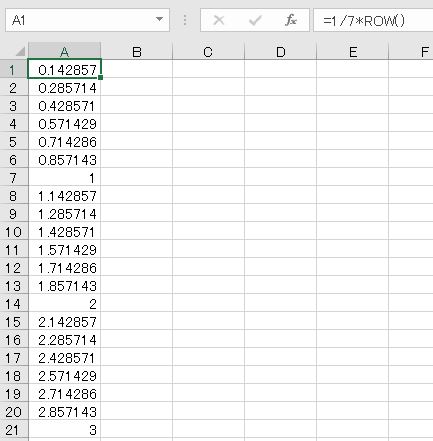This screenshot has height=441, width=433.
Task: Select cell with value 1.714286
Action: 65,267
